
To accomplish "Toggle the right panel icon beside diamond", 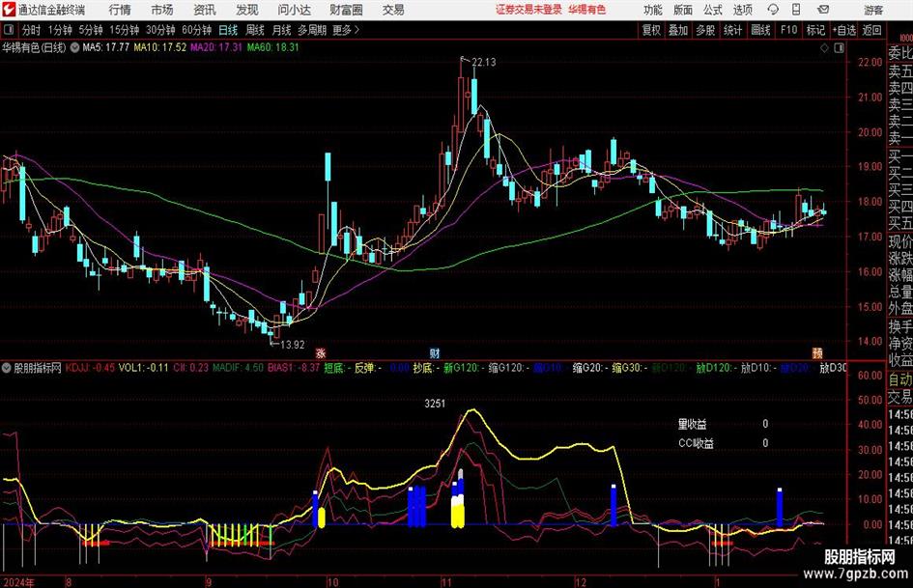I will click(839, 48).
